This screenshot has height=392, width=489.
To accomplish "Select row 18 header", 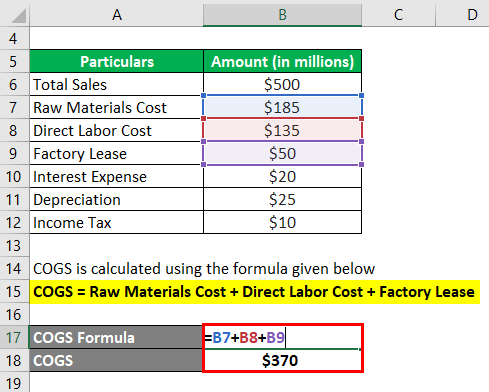I will pos(14,361).
